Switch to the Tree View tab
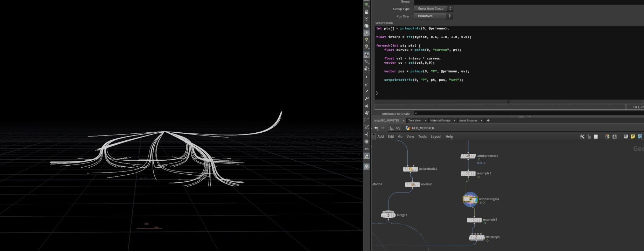The image size is (644, 251). point(414,120)
